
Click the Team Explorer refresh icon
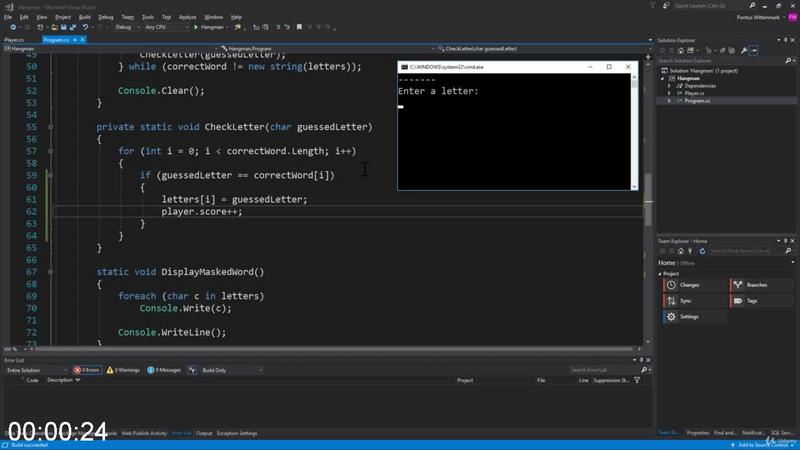[702, 251]
